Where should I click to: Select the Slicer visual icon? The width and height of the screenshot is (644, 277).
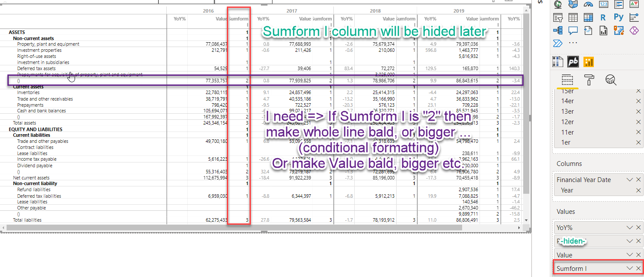point(558,17)
